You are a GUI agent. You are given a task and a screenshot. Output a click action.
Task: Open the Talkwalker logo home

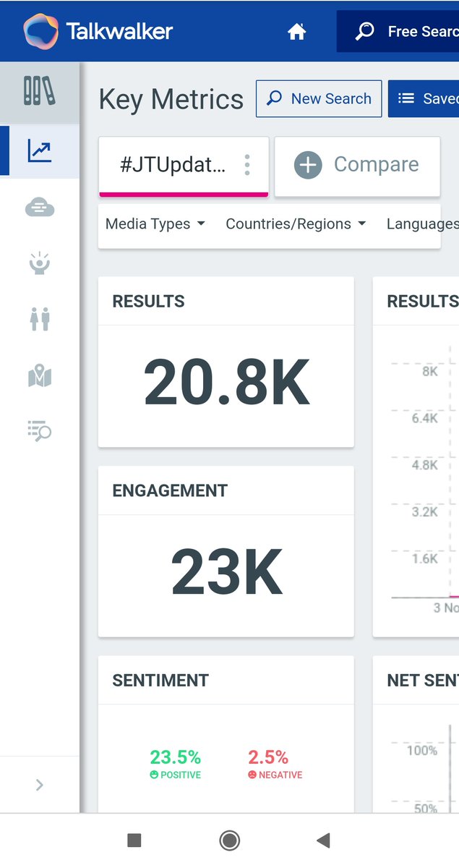98,31
